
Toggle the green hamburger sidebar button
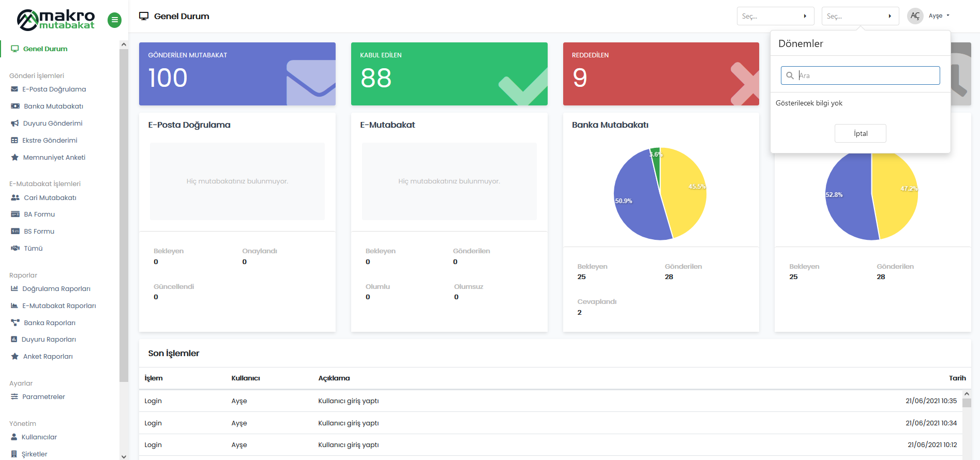[x=114, y=20]
